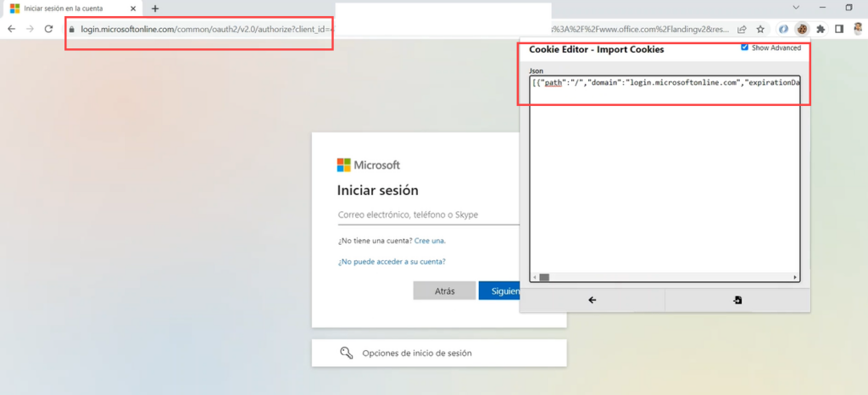Click the browser back arrow
This screenshot has height=395, width=868.
(x=12, y=29)
